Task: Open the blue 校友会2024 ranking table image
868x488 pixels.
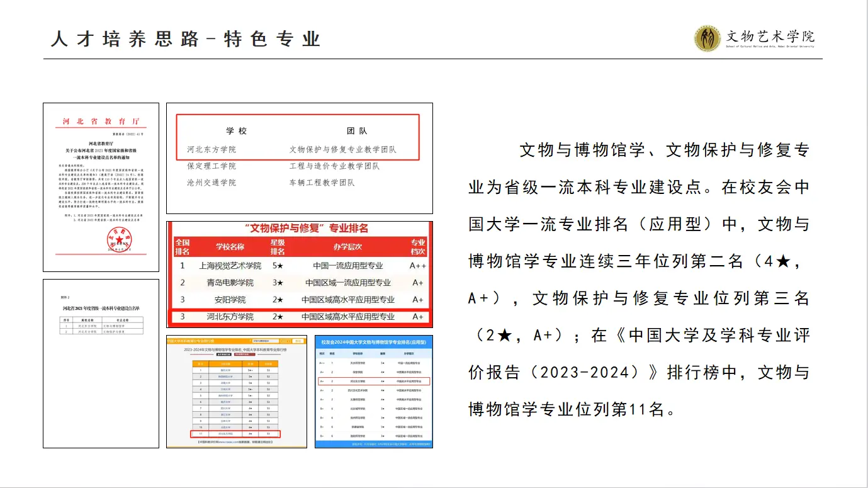Action: click(374, 392)
